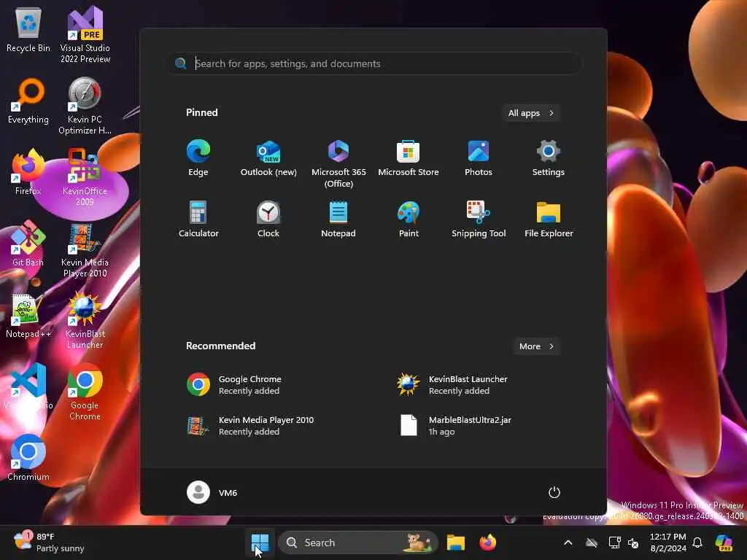Open Copilot Preview icon in taskbar
747x560 pixels.
pyautogui.click(x=724, y=542)
